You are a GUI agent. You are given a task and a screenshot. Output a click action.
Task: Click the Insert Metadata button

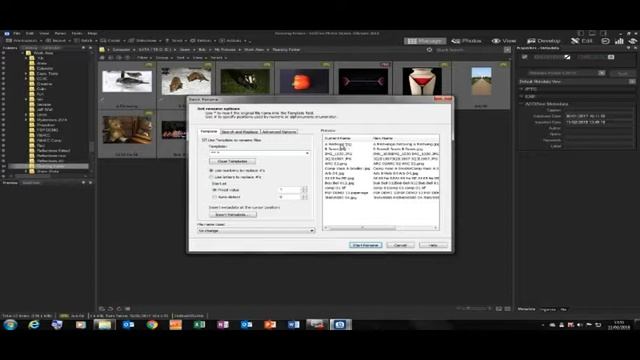pyautogui.click(x=233, y=214)
